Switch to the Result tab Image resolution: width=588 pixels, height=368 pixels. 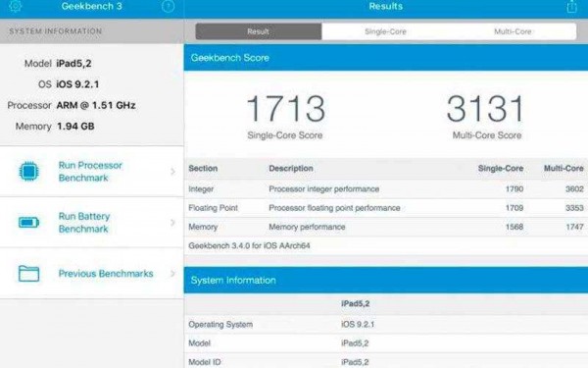(x=259, y=31)
